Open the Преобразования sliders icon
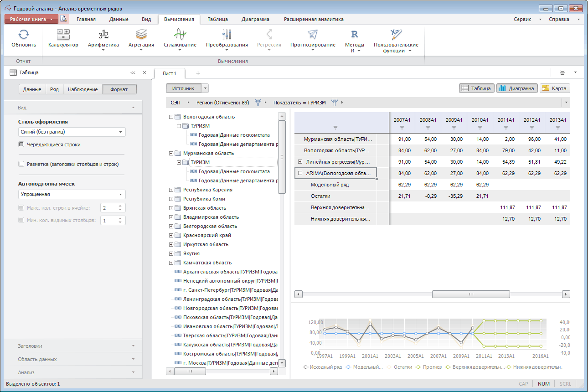This screenshot has width=588, height=392. tap(227, 35)
